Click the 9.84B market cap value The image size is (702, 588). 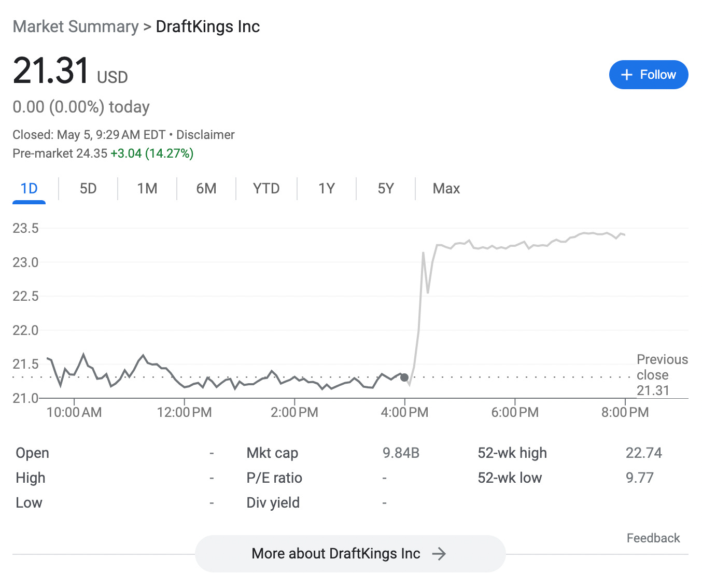click(x=401, y=453)
